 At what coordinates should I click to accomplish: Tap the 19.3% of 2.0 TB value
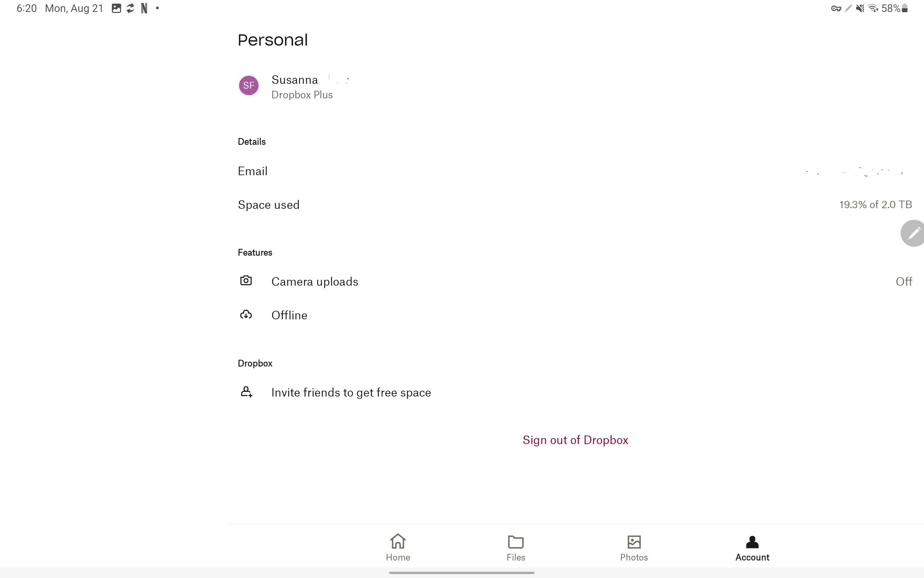(x=875, y=205)
